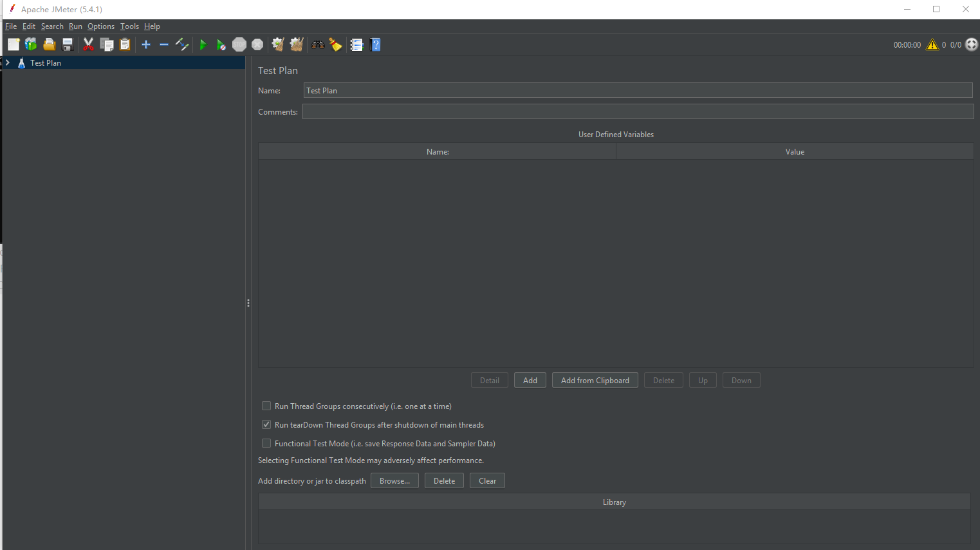Click the Paste clipboard icon
This screenshot has height=550, width=980.
click(125, 44)
